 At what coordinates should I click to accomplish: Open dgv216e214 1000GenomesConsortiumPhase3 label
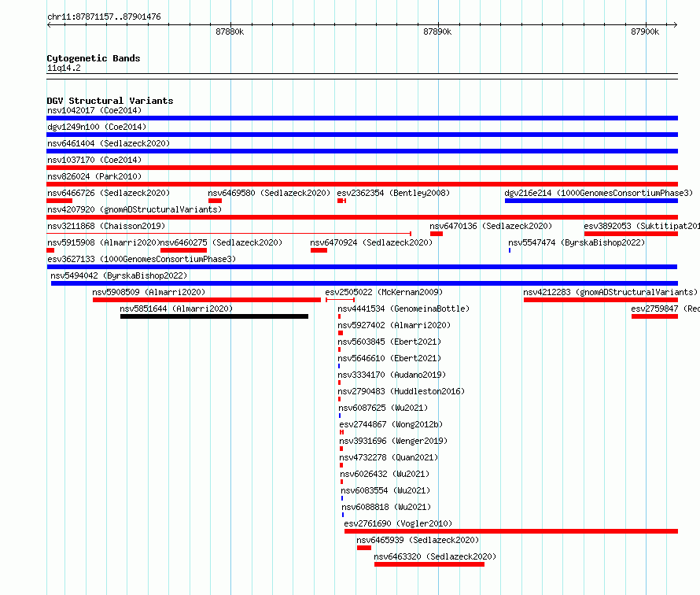[599, 193]
